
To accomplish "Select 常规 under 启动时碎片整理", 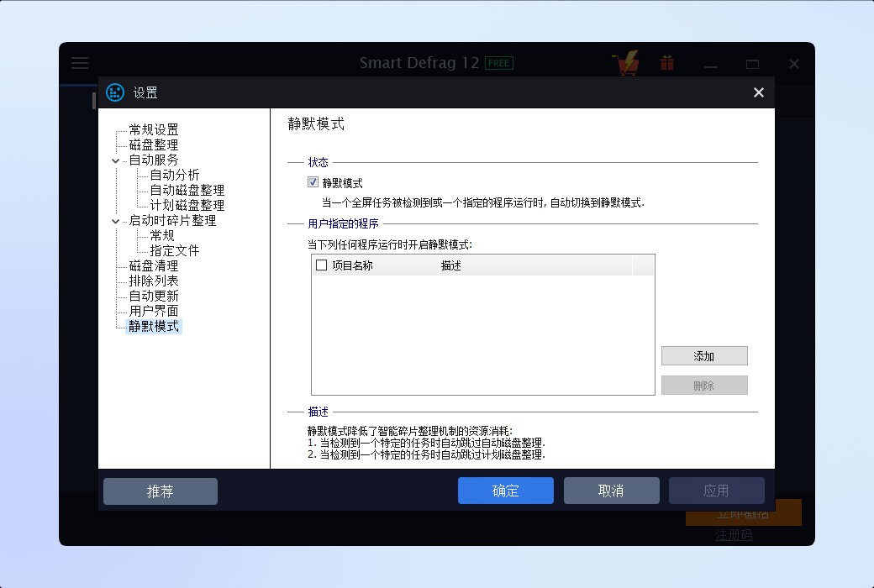I will (x=162, y=236).
